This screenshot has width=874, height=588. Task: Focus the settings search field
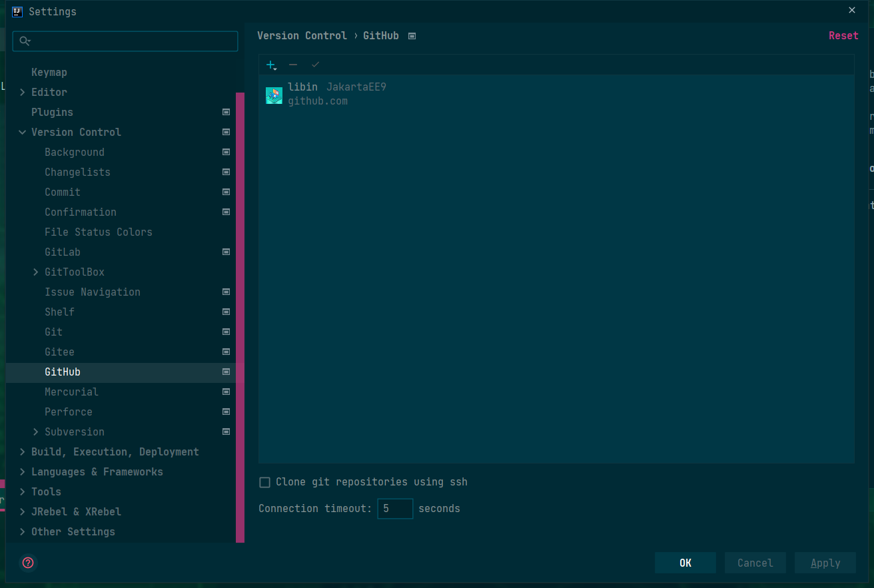[125, 41]
